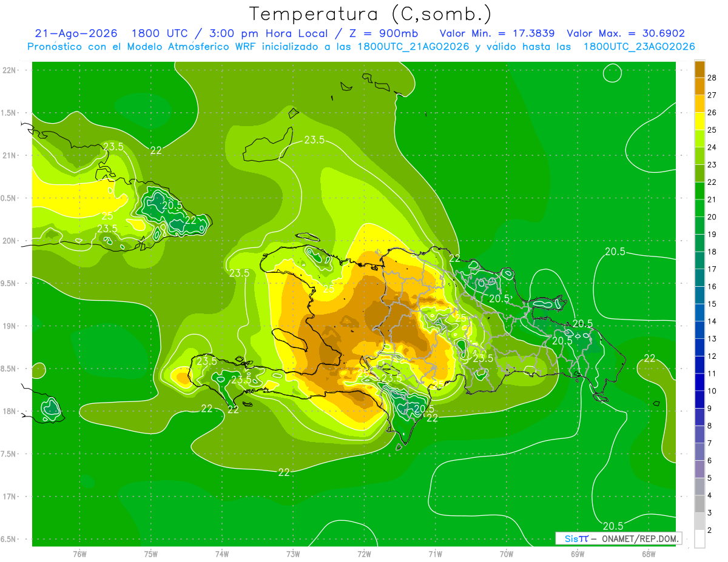Screen dimensions: 728x562
Task: Click the "73W" longitude axis label
Action: [293, 554]
